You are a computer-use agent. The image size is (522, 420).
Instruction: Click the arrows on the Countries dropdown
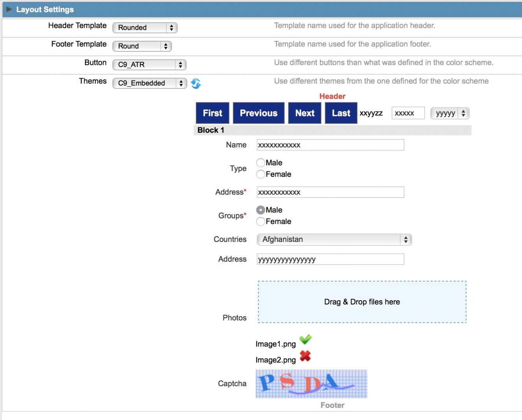(406, 239)
